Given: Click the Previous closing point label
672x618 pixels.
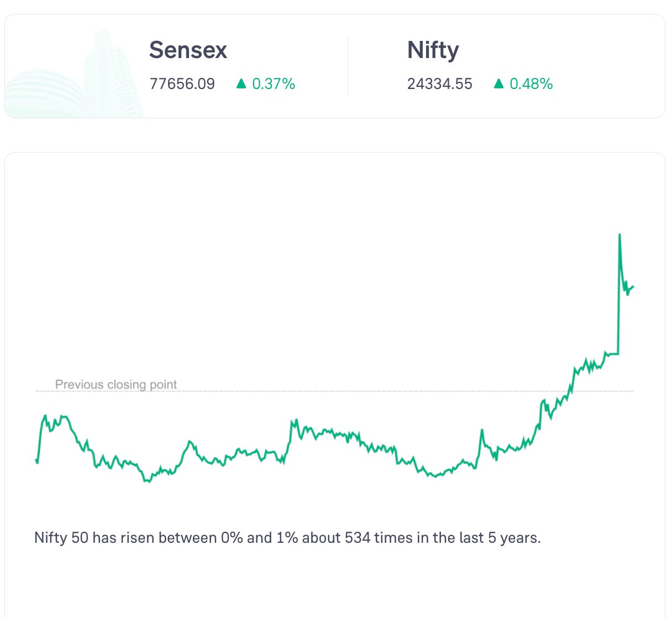Looking at the screenshot, I should (x=116, y=385).
